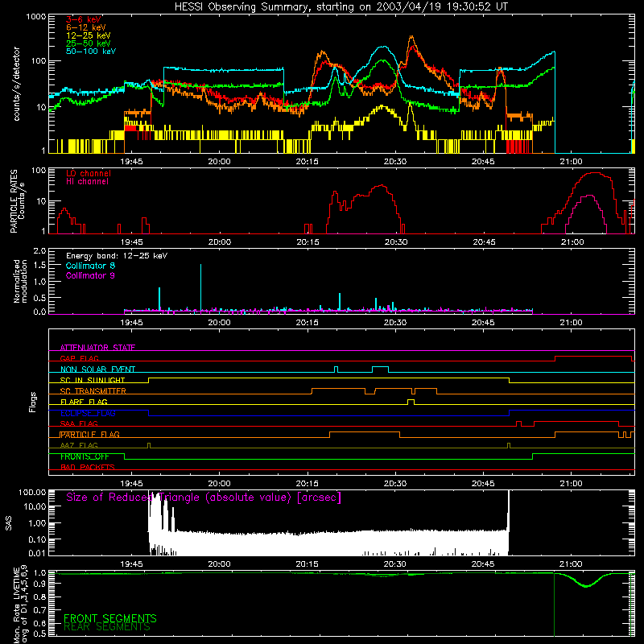Click the ECLIPSE FLAG label
Screen dimensions: 644x644
[88, 413]
